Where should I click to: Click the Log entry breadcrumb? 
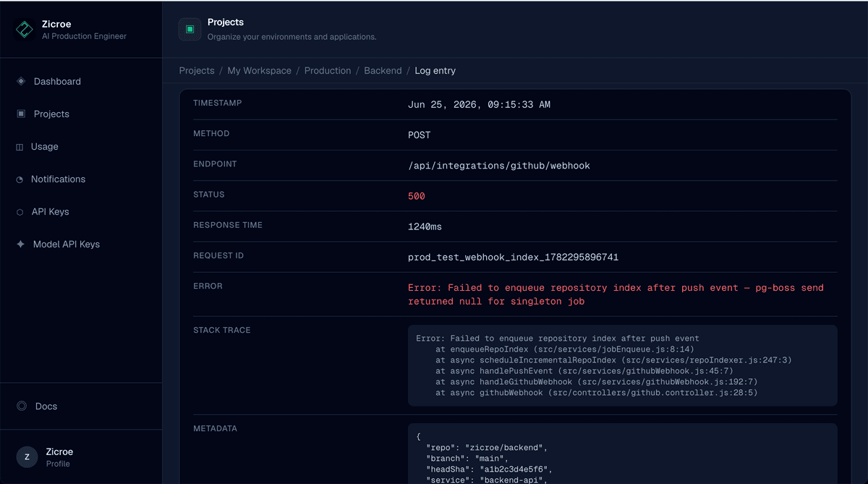point(435,70)
